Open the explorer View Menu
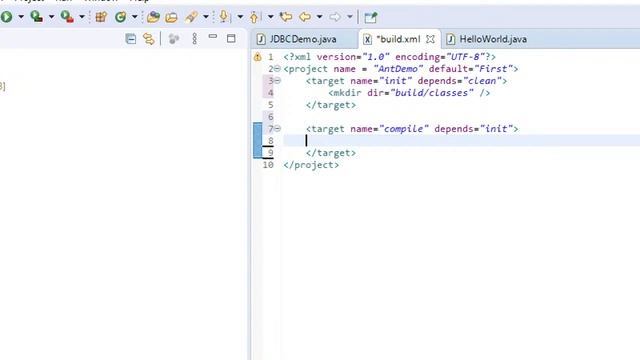 tap(194, 39)
